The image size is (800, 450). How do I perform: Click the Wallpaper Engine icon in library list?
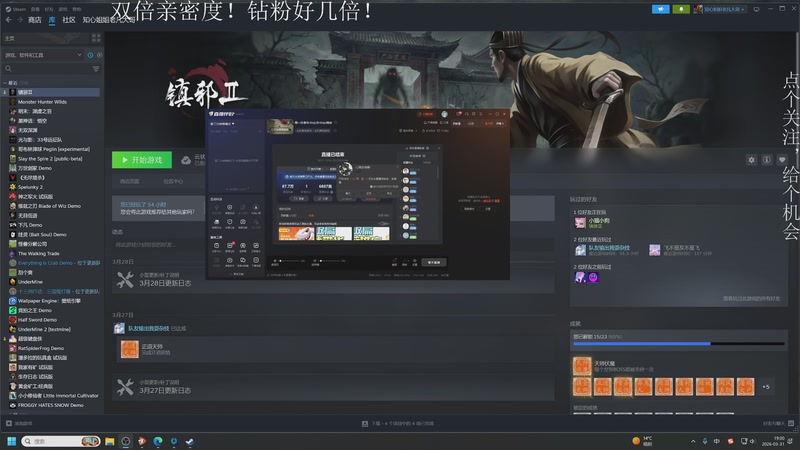pos(13,301)
